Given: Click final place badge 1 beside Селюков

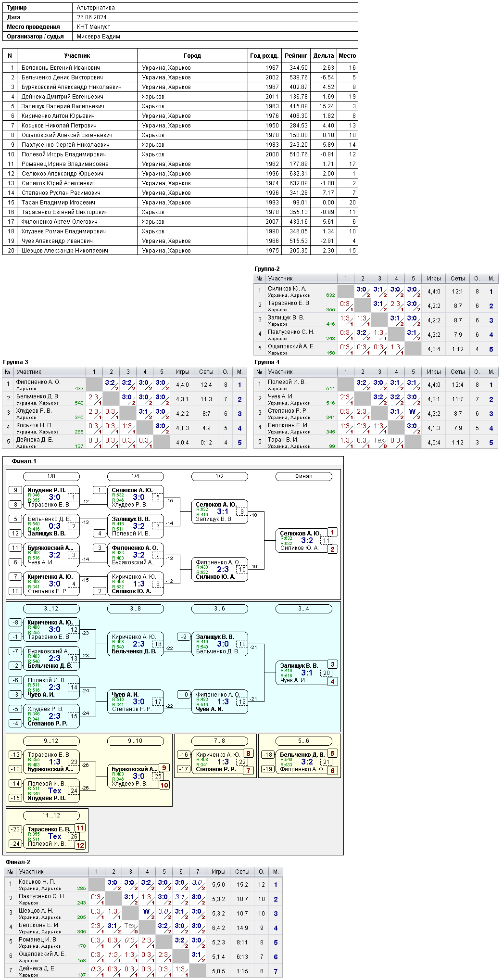Looking at the screenshot, I should [332, 532].
